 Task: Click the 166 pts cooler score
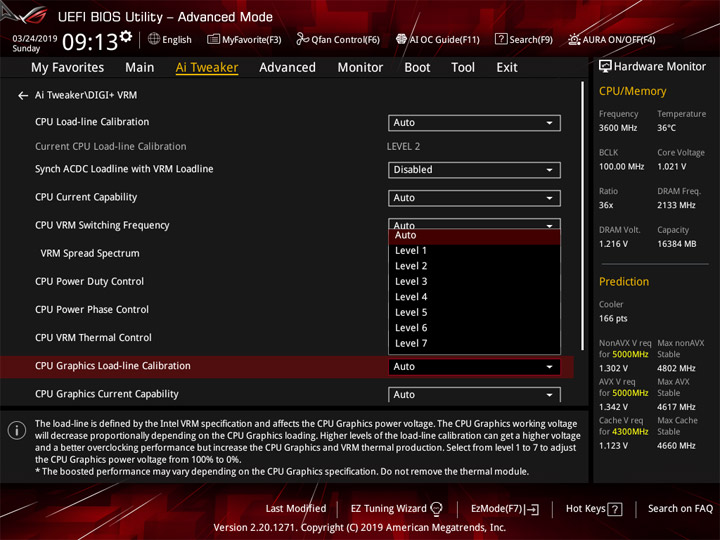(613, 319)
